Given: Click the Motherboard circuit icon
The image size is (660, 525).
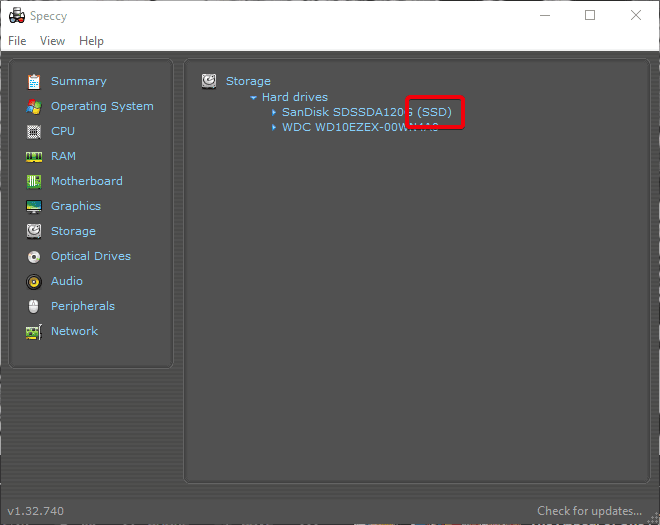Looking at the screenshot, I should (34, 181).
